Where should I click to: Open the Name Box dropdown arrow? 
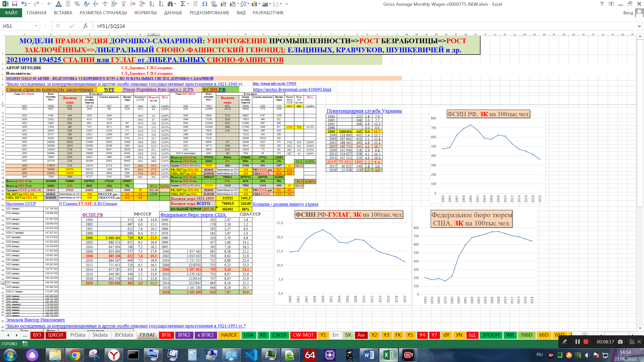click(36, 26)
